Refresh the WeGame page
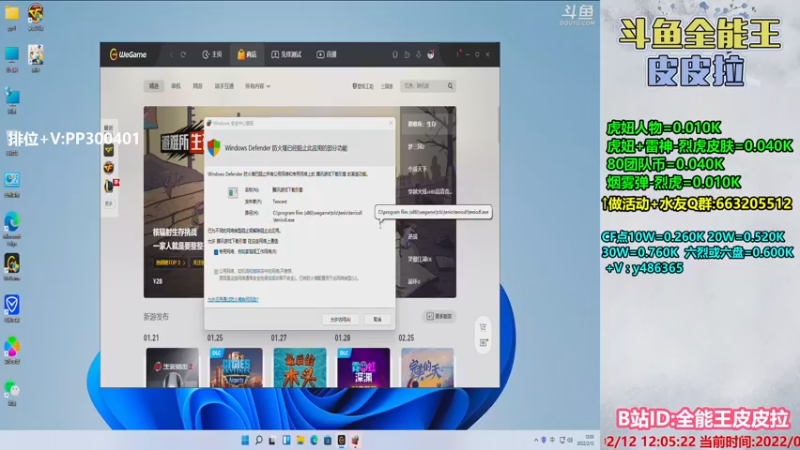Viewport: 800px width, 450px height. click(183, 55)
